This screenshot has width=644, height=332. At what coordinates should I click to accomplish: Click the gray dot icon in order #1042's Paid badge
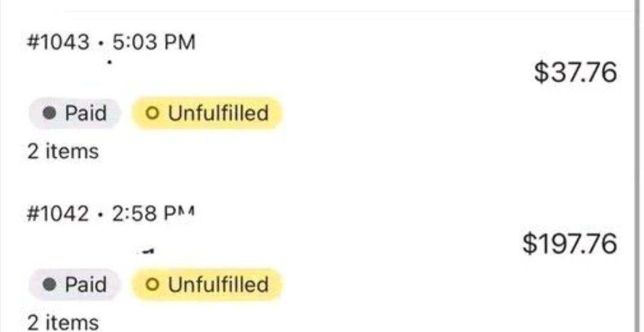[50, 284]
